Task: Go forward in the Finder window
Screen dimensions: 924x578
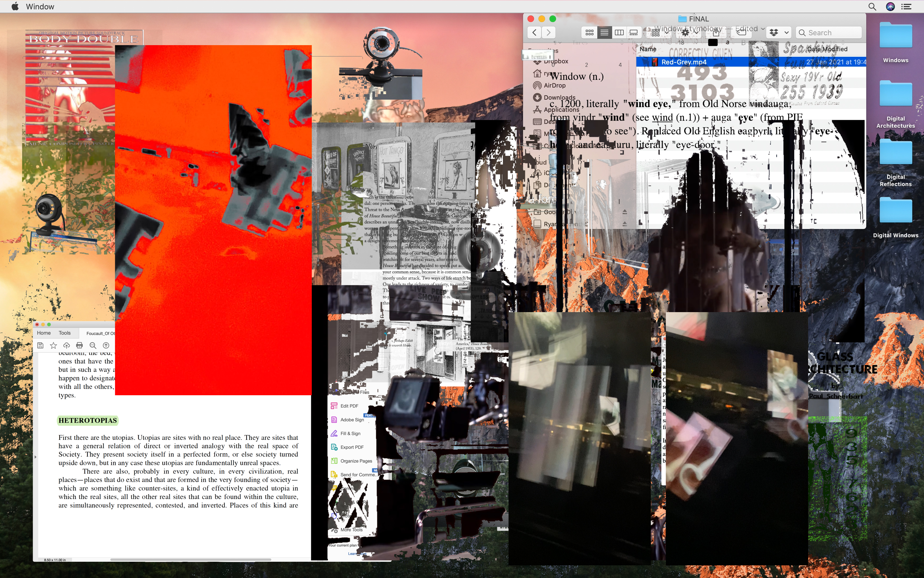Action: tap(549, 32)
